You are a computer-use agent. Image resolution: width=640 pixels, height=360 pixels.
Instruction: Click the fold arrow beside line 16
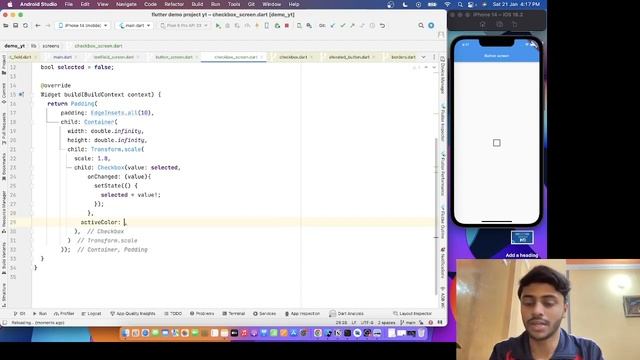[32, 104]
